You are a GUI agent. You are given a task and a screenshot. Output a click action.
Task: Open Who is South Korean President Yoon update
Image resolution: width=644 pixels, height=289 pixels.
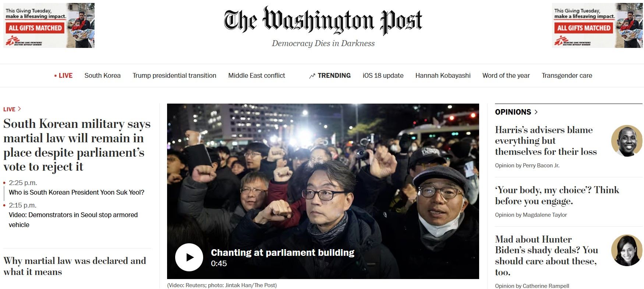(x=77, y=192)
